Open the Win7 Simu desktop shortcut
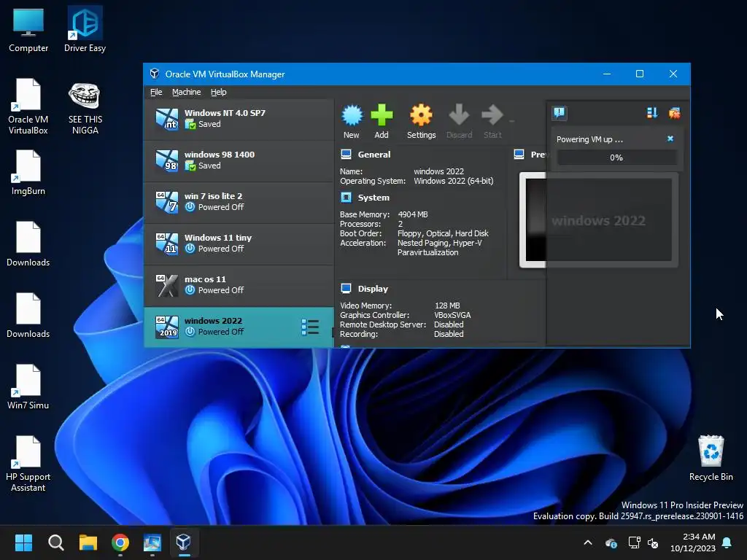This screenshot has height=560, width=747. point(28,387)
